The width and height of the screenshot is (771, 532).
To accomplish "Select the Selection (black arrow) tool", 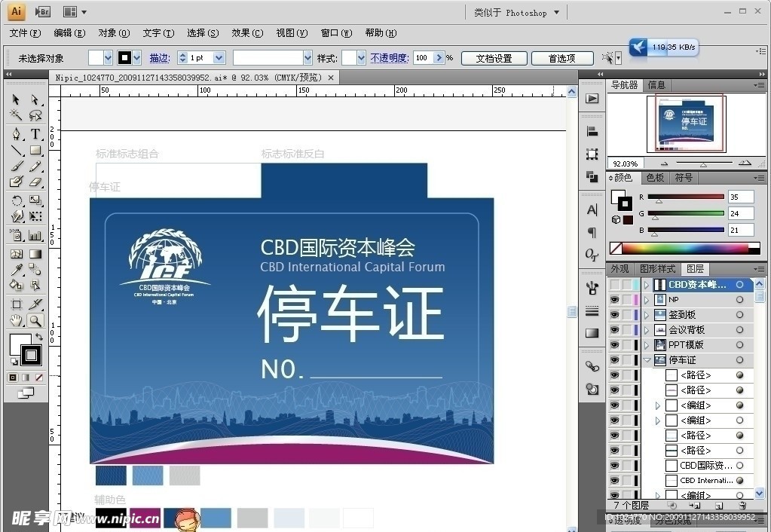I will tap(17, 99).
